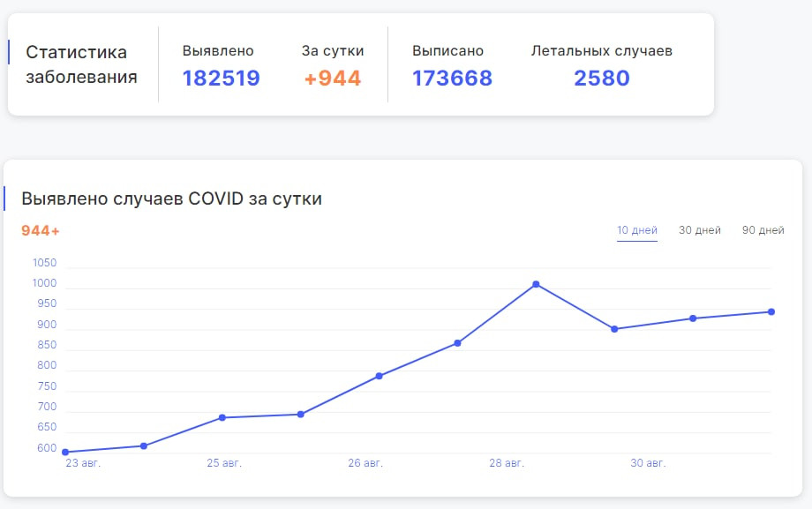Click the За сутки value +944

pos(333,79)
